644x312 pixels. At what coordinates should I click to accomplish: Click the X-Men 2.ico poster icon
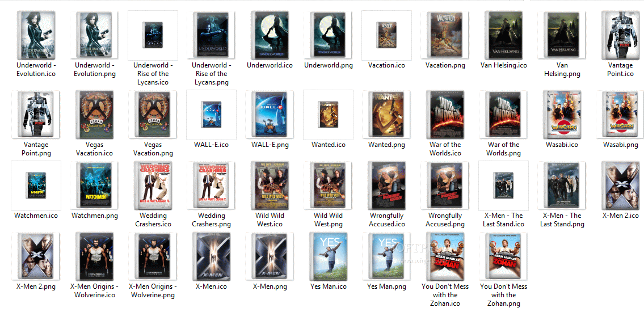click(x=621, y=185)
